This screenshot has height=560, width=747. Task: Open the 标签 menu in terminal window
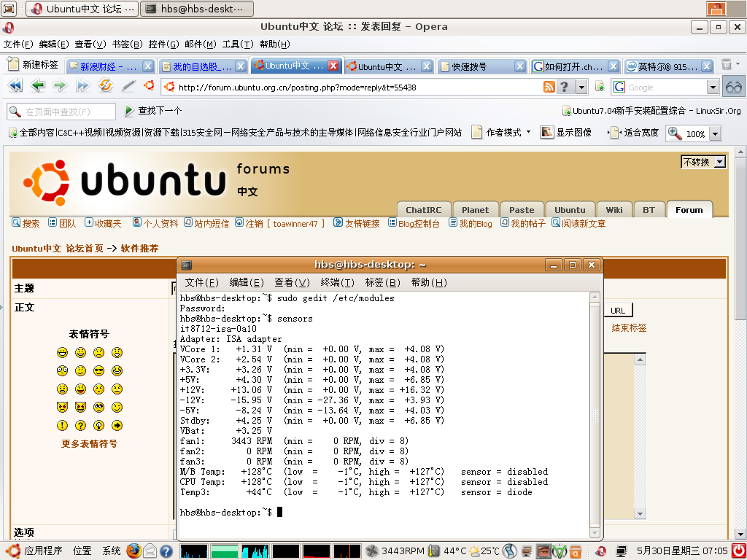point(382,282)
